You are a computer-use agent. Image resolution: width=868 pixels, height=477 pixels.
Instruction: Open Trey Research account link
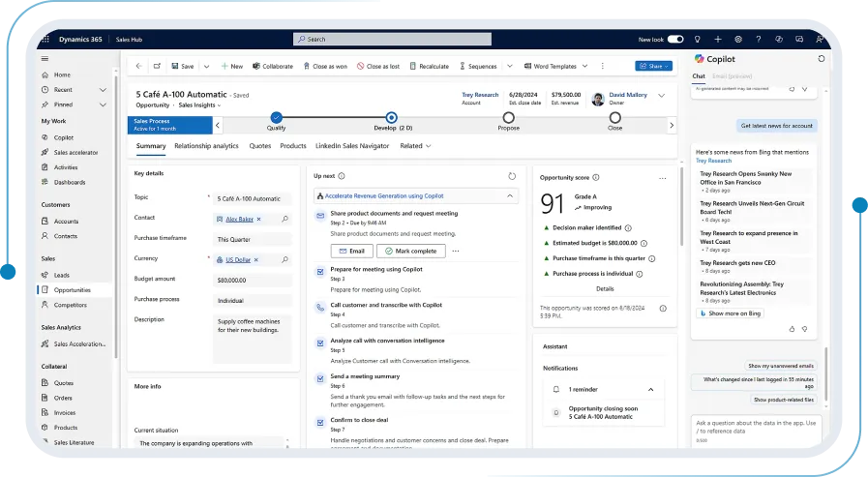coord(480,95)
